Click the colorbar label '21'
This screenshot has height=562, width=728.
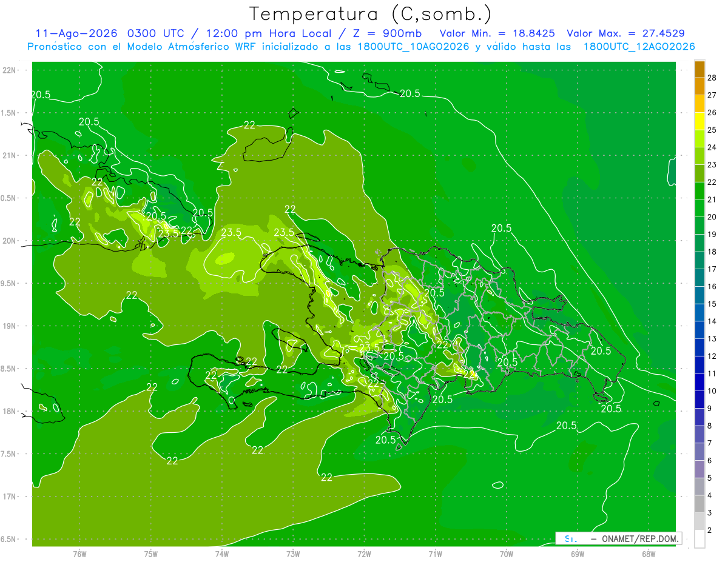(712, 199)
